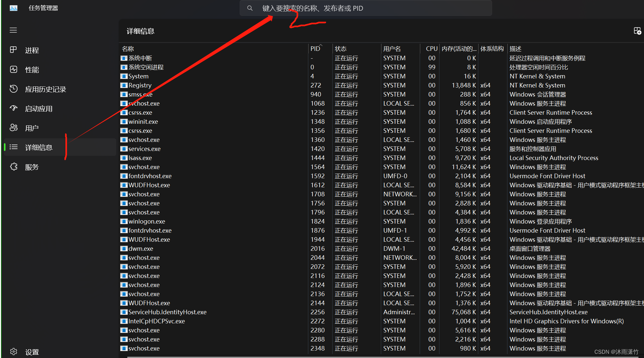Open 设置 in the sidebar
Viewport: 644px width, 358px height.
60,352
